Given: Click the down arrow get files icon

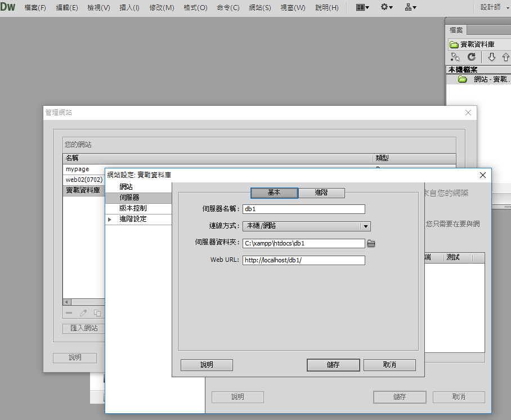Looking at the screenshot, I should (x=491, y=57).
